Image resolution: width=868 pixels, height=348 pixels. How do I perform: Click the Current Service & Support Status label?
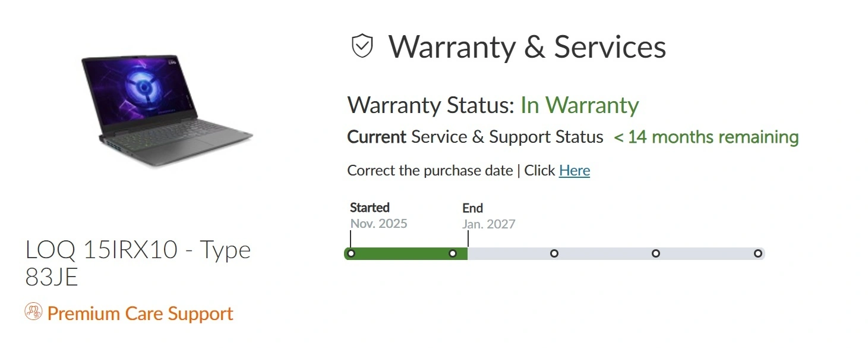click(x=475, y=137)
